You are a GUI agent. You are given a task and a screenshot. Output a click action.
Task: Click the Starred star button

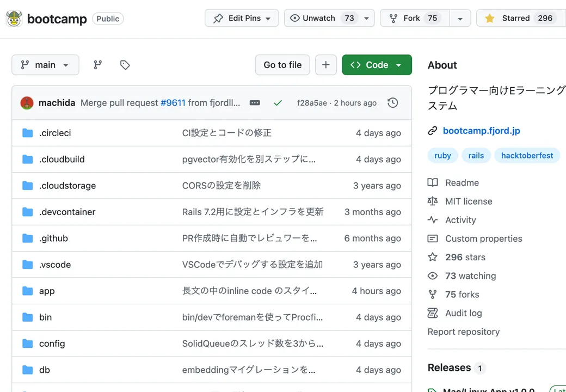pyautogui.click(x=521, y=18)
